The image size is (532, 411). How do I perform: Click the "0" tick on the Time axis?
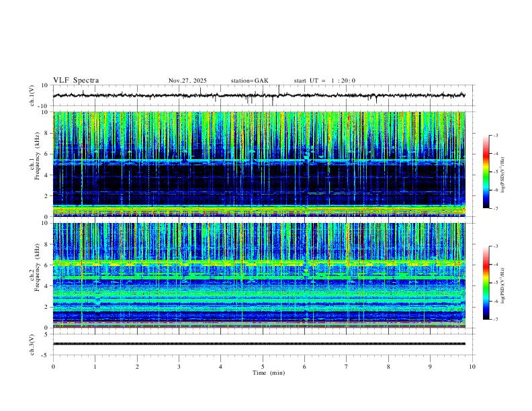click(53, 367)
